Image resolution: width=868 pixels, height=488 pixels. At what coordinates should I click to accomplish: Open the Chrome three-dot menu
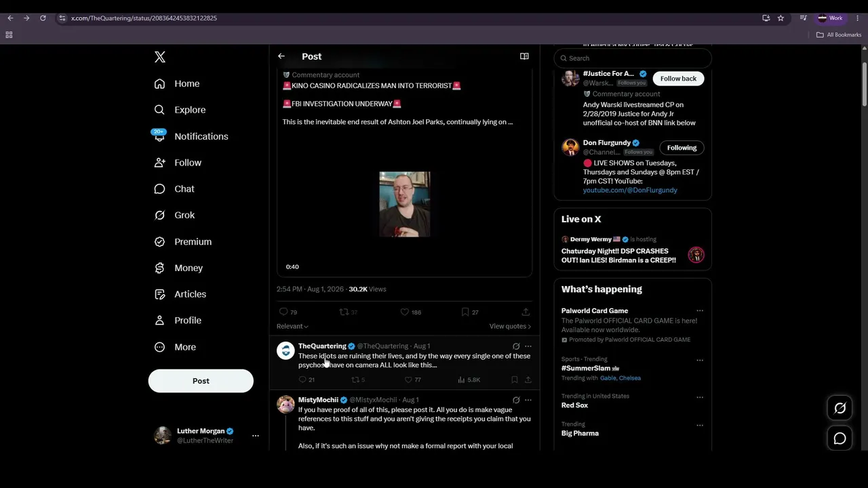857,18
